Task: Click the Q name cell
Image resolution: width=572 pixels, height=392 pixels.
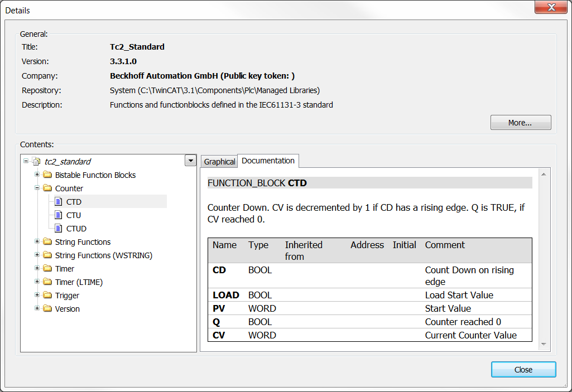Action: tap(217, 322)
